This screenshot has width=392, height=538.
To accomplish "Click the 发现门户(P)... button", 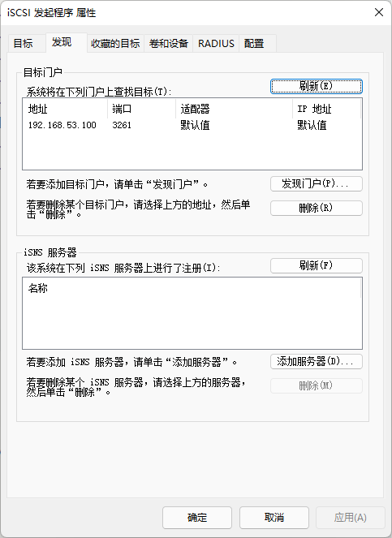I will coord(317,184).
